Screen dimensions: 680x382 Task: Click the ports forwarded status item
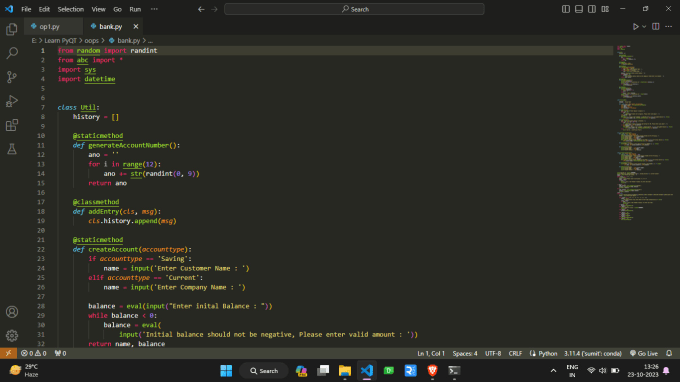pos(60,353)
